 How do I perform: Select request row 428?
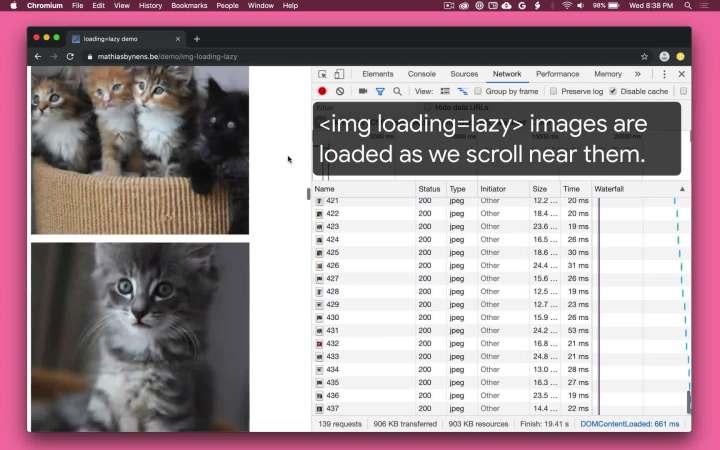pos(501,292)
